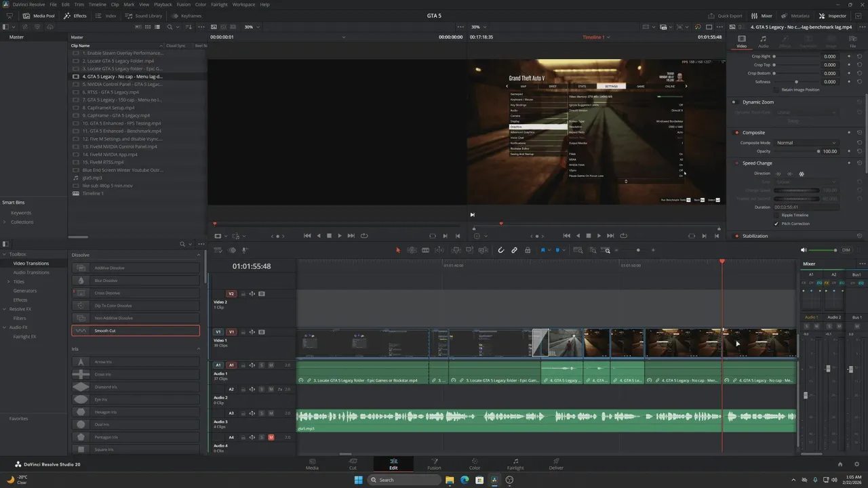Screen dimensions: 868x488
Task: Toggle Dynamic Zoom on or off
Action: point(736,102)
